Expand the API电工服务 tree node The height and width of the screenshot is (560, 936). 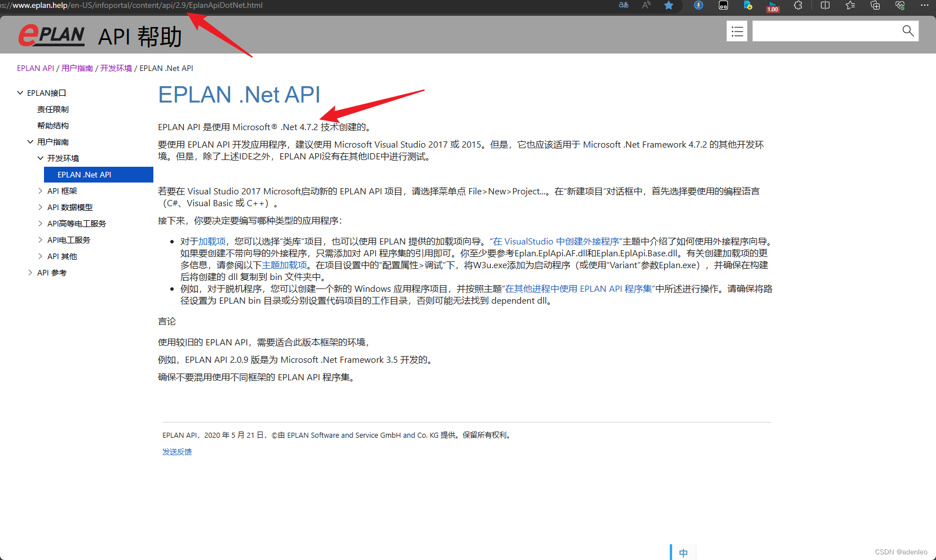(41, 240)
